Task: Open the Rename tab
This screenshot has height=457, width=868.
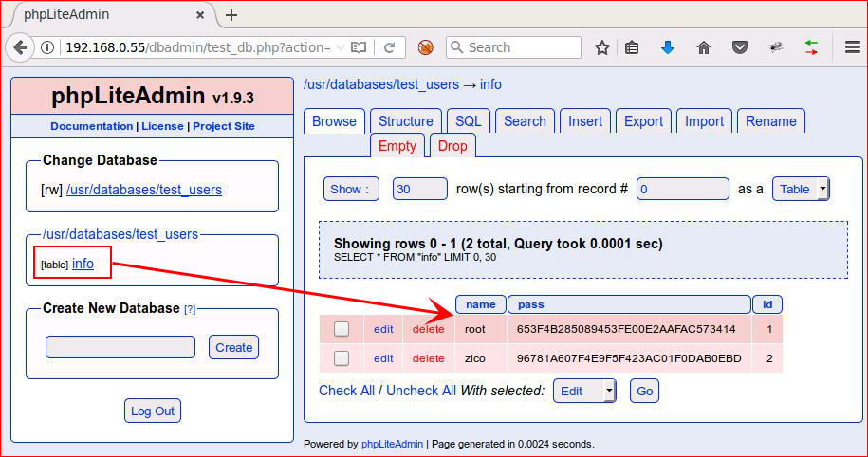Action: tap(771, 121)
